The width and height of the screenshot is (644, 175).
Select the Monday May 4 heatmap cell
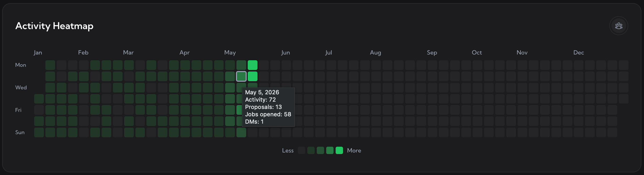tap(241, 65)
